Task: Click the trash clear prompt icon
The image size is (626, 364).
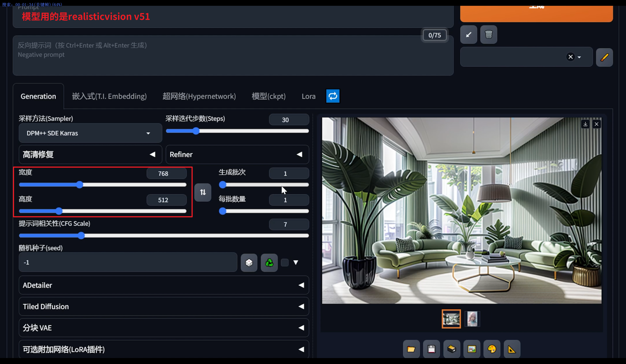Action: click(x=488, y=35)
